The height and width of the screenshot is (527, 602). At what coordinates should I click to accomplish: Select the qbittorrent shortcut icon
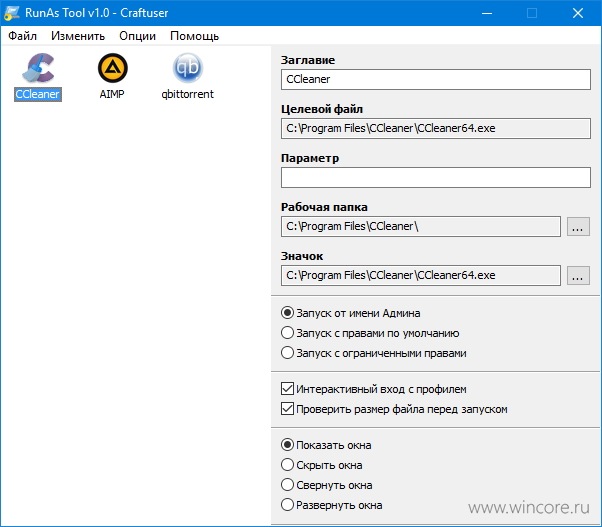pyautogui.click(x=187, y=68)
